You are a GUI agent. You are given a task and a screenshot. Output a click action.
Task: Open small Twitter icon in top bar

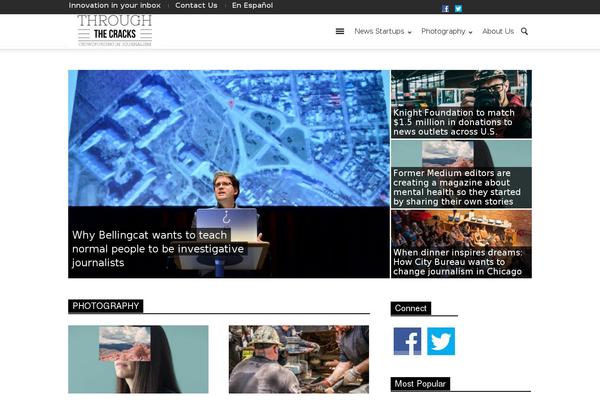click(458, 8)
